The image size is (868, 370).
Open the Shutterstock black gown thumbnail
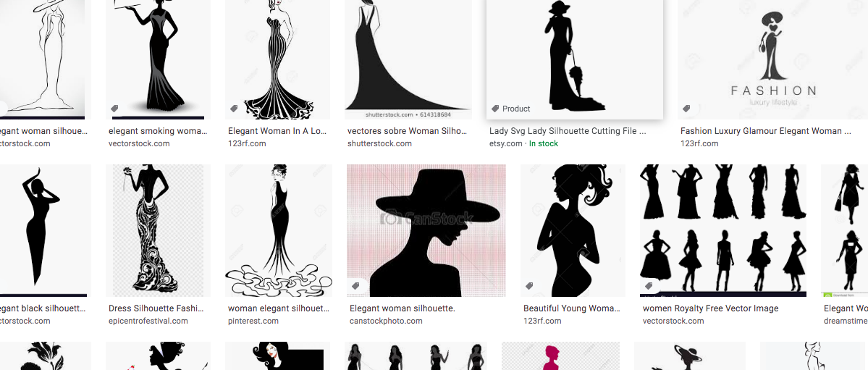(409, 59)
